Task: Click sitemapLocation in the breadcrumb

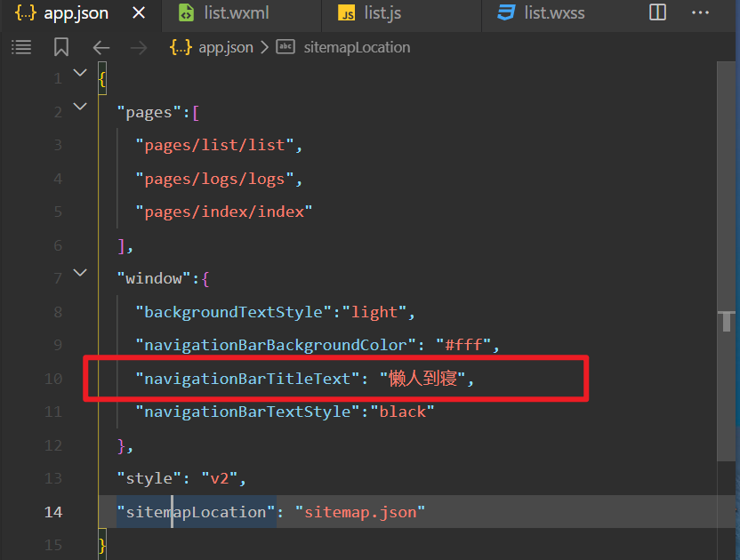Action: pyautogui.click(x=357, y=47)
